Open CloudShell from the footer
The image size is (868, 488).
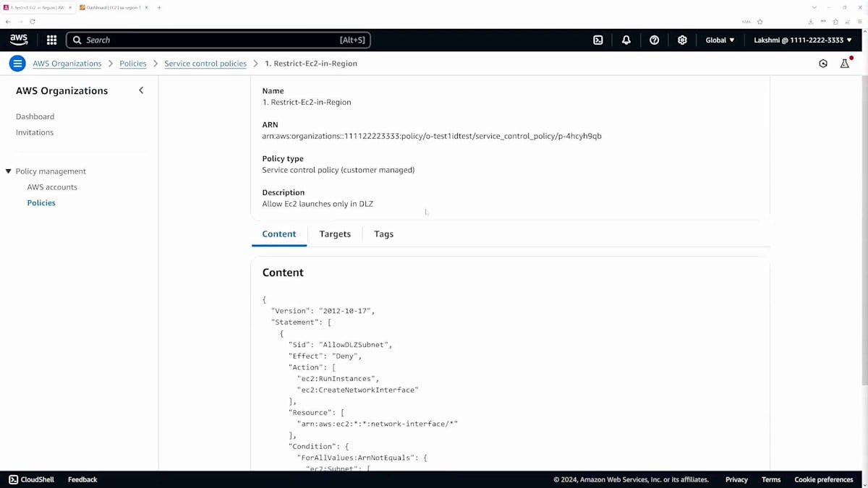32,479
